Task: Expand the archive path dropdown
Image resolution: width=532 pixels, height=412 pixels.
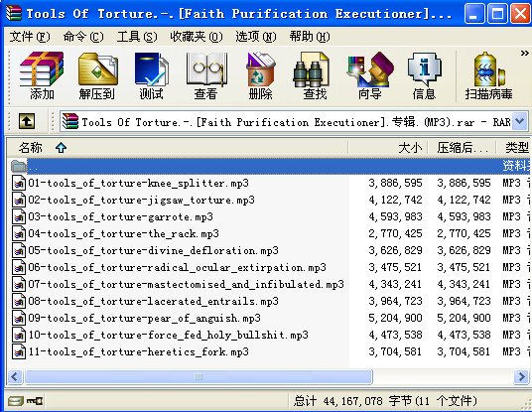Action: tap(520, 121)
